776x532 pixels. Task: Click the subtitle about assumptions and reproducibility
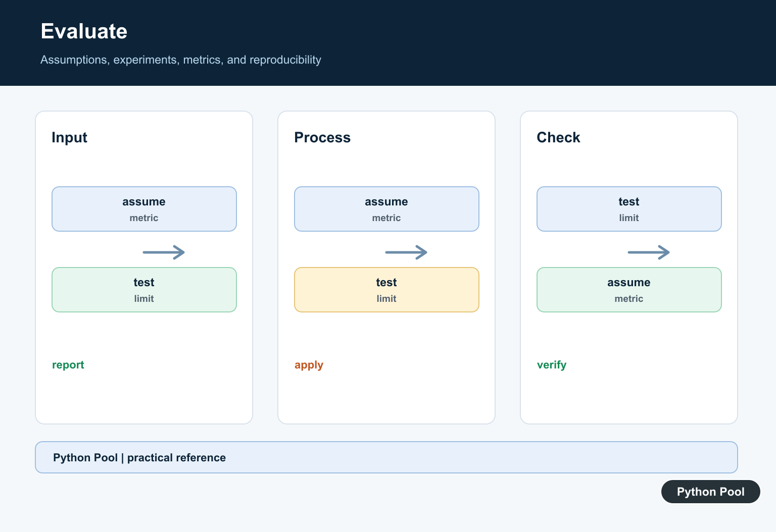pyautogui.click(x=181, y=60)
